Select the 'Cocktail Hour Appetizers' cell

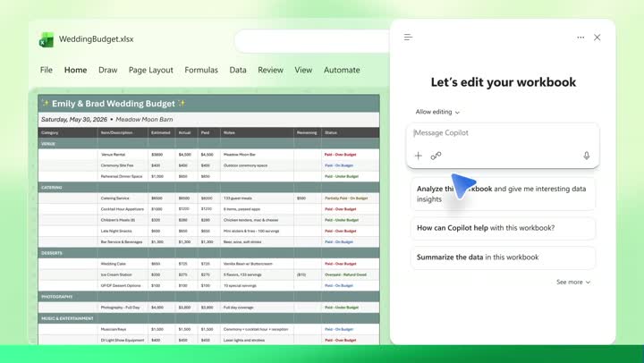click(123, 209)
